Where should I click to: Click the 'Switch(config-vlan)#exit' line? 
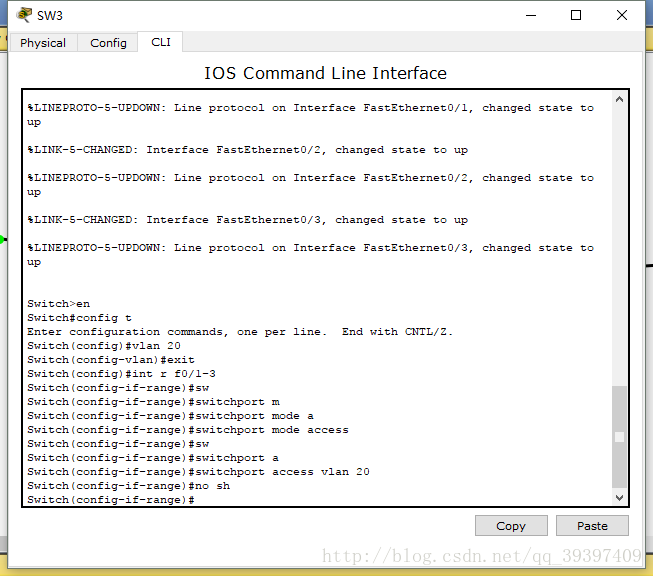click(x=111, y=360)
